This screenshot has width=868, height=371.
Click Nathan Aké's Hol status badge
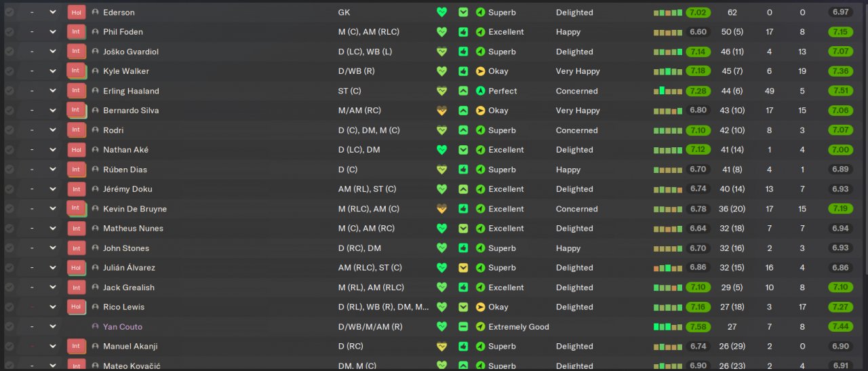pos(76,150)
